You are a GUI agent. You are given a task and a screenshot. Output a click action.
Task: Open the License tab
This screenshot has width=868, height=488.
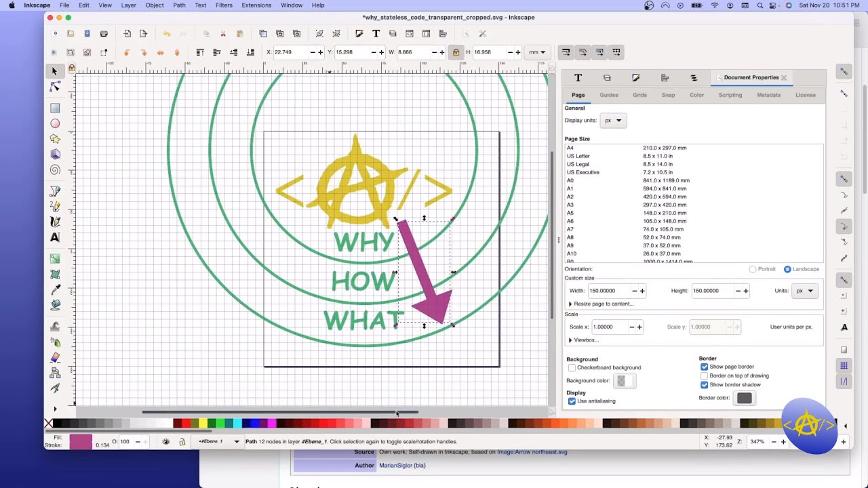point(806,95)
